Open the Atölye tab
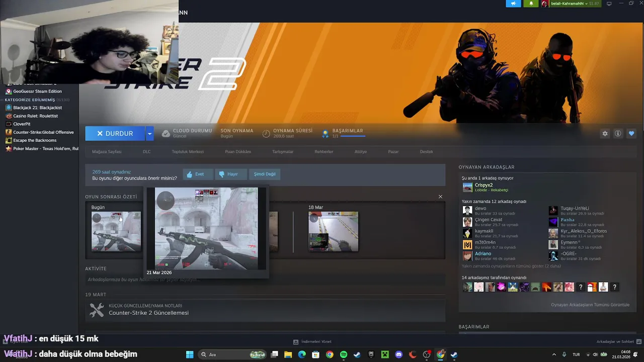Screen dimensions: 644x362 [361, 151]
